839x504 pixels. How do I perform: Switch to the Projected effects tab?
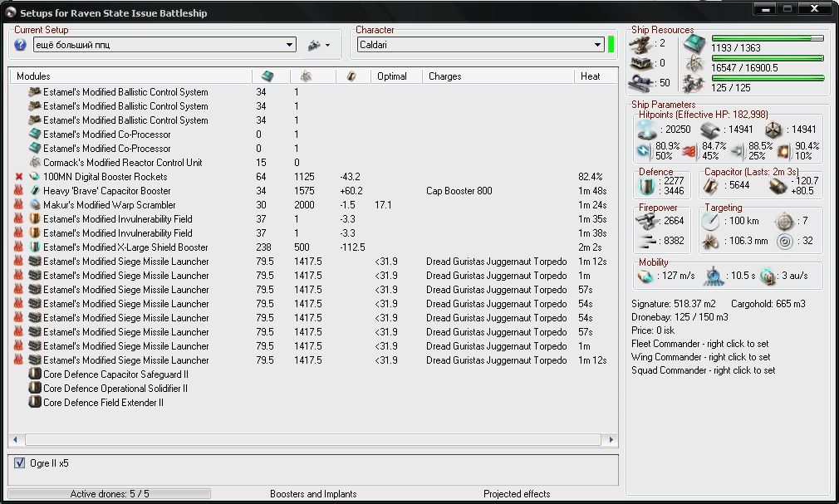(x=517, y=494)
